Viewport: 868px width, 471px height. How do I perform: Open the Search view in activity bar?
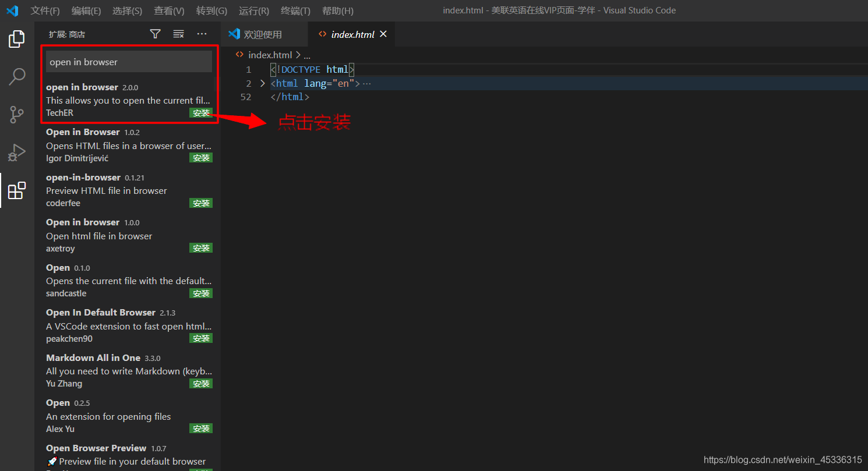coord(17,76)
